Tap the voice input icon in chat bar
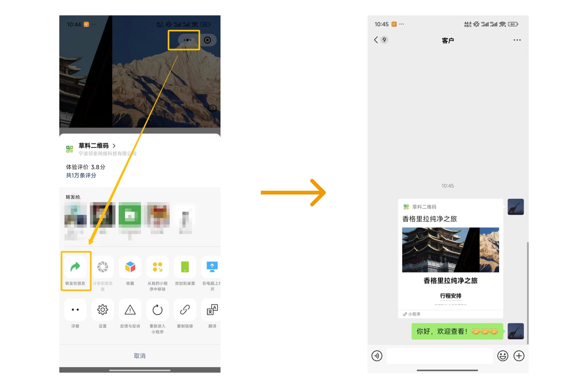The height and width of the screenshot is (388, 588). (x=377, y=356)
